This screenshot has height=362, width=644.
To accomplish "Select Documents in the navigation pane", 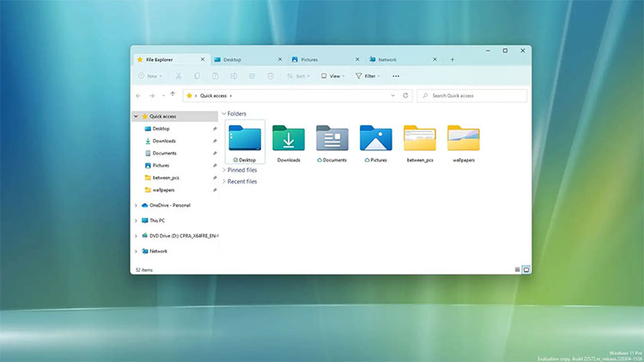I will [x=164, y=154].
